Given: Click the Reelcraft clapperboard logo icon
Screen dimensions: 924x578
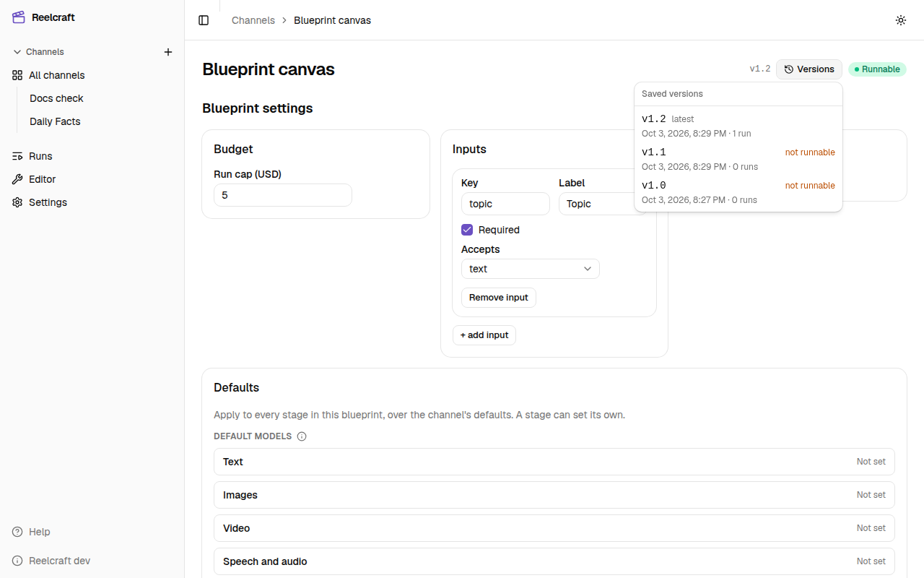Looking at the screenshot, I should (19, 17).
